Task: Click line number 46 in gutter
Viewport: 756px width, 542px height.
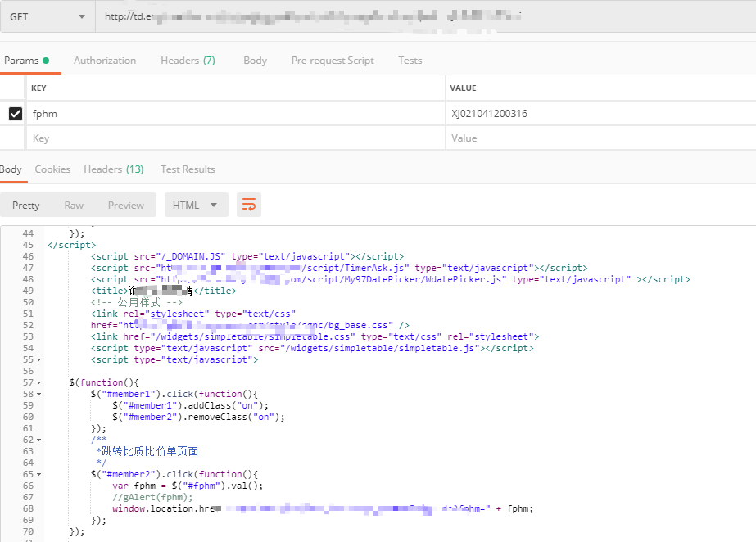Action: coord(28,256)
